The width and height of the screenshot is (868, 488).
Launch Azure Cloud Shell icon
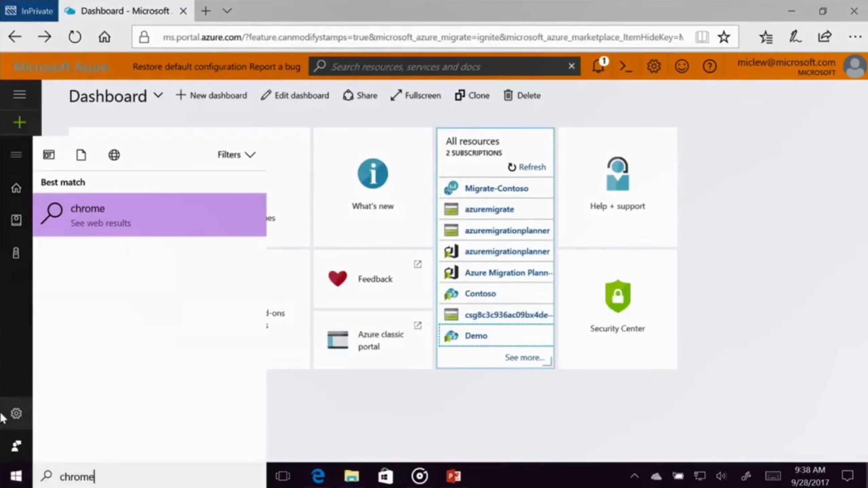[626, 66]
